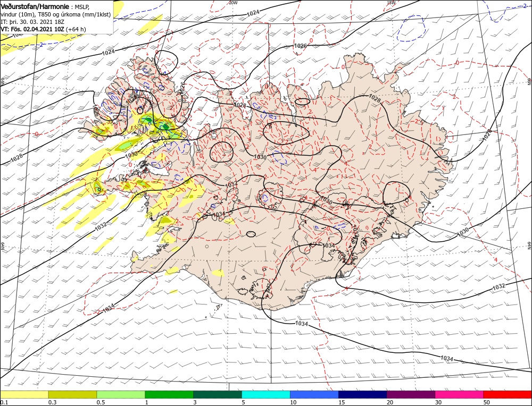Click the legend value 50
The width and height of the screenshot is (532, 406).
[487, 402]
